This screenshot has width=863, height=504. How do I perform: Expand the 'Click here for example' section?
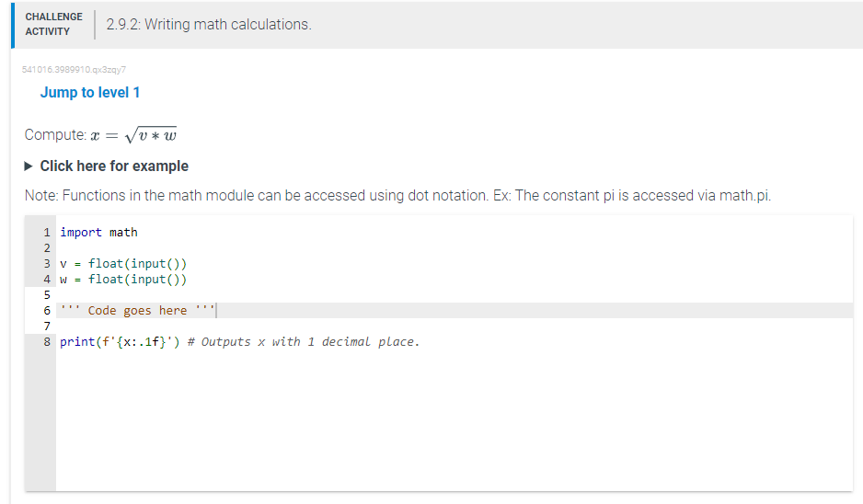click(114, 166)
